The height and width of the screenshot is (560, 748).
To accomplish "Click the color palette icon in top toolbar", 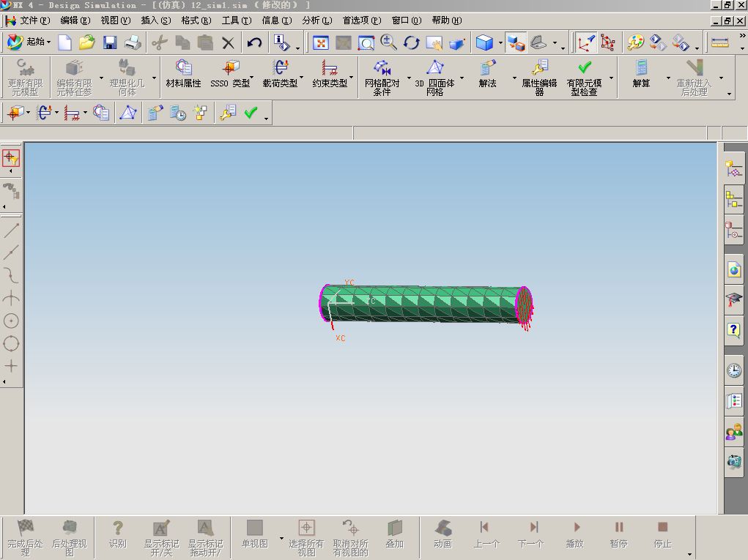I will (x=635, y=43).
